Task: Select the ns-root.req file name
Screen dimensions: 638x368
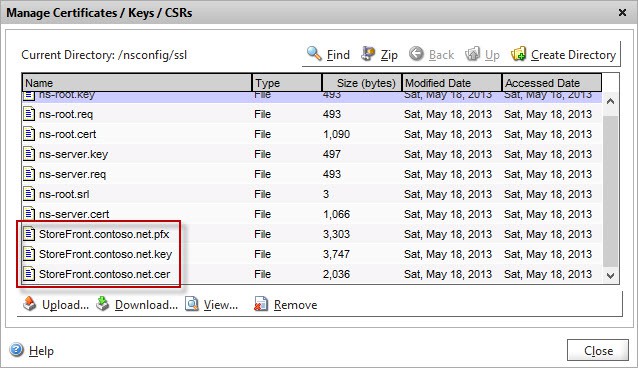Action: (66, 114)
